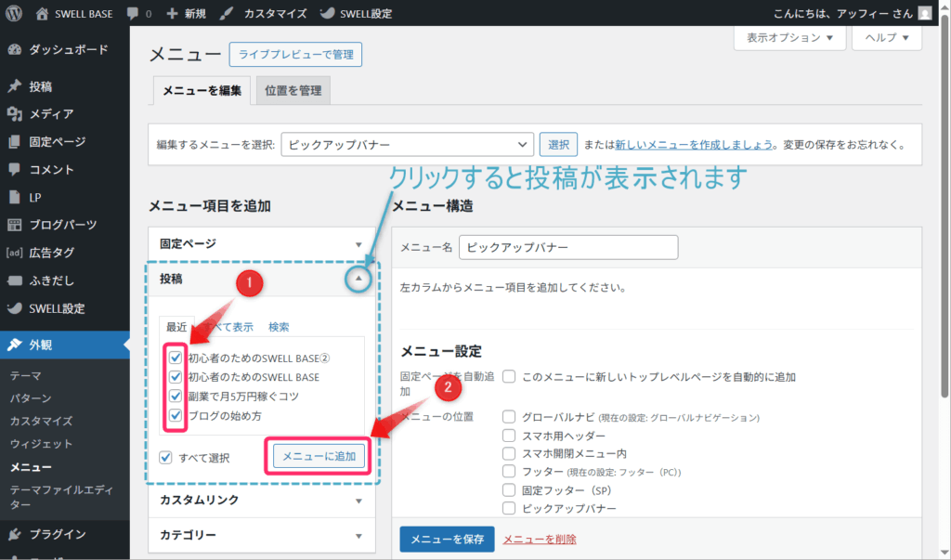Check 固定フッター（SP） location
The image size is (951, 560).
pos(509,489)
